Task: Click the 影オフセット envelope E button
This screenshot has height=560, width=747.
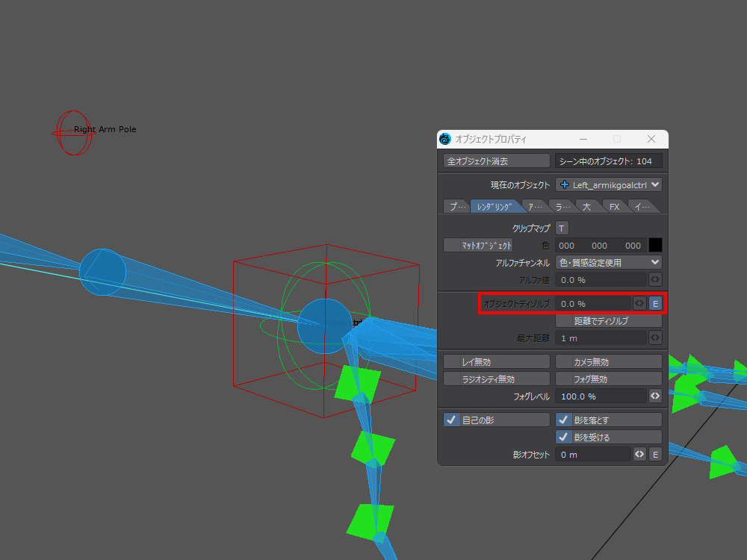Action: pyautogui.click(x=655, y=454)
